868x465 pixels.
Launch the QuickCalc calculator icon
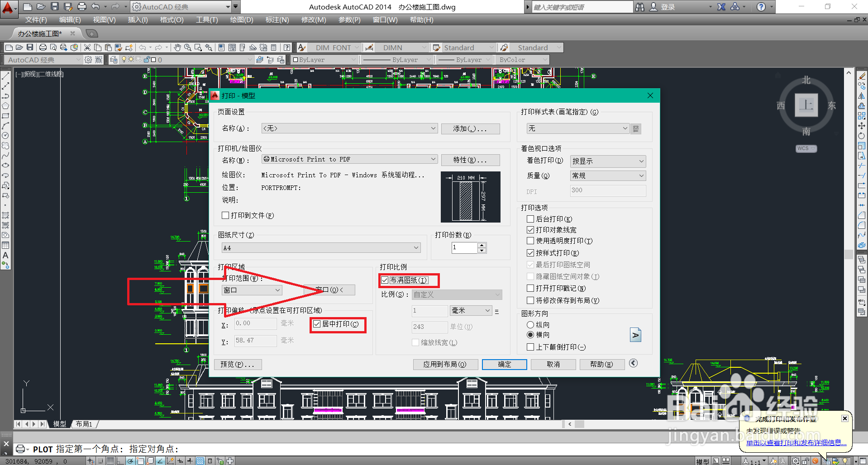coord(273,47)
